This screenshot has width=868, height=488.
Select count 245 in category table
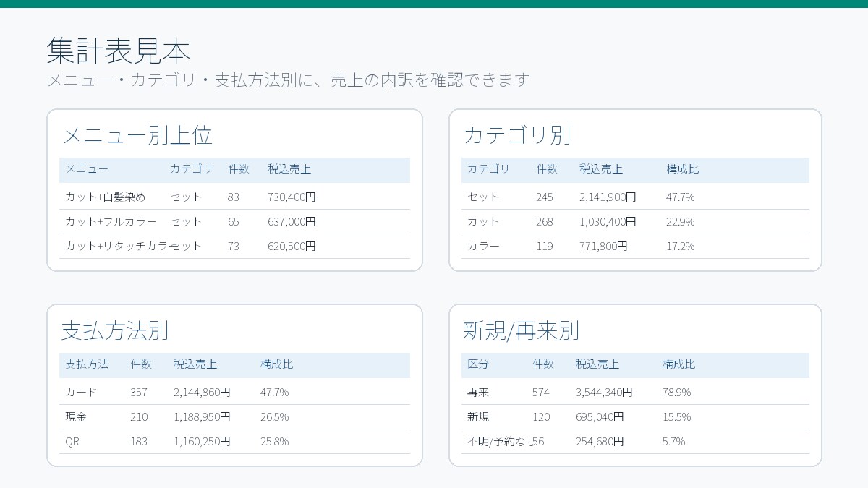(545, 197)
